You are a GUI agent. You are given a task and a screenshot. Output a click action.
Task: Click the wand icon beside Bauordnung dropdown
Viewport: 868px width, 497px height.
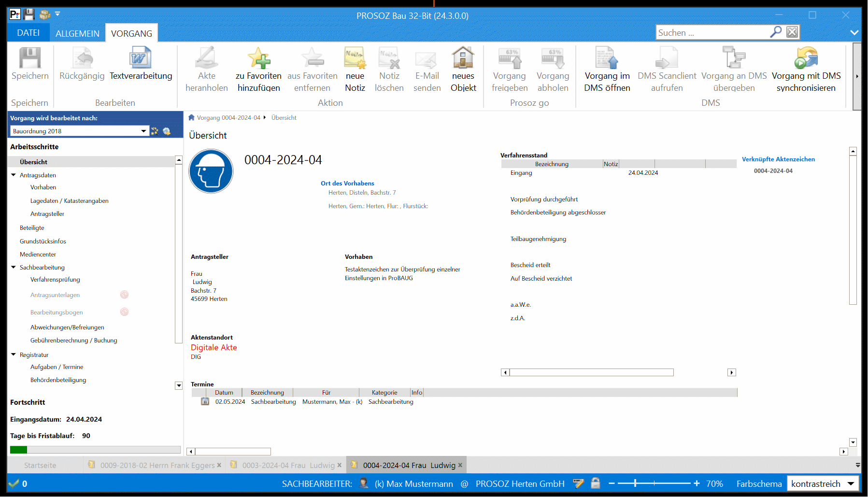[155, 131]
